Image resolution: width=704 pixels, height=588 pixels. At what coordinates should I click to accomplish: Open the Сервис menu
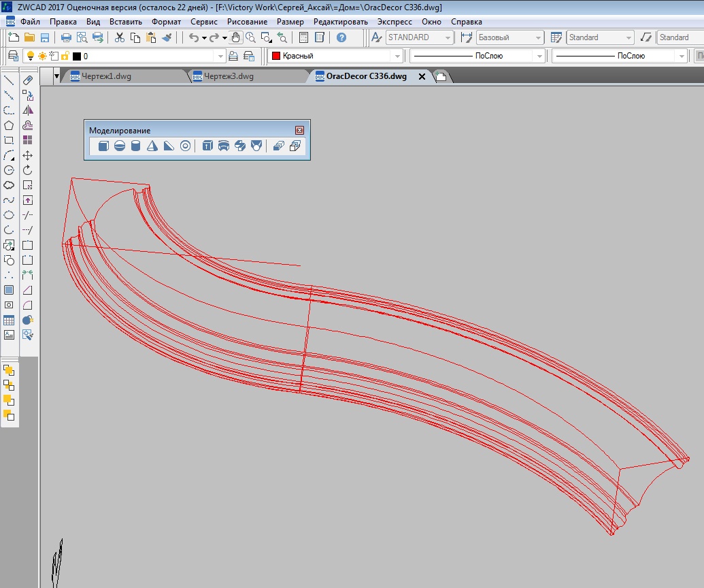tap(204, 22)
